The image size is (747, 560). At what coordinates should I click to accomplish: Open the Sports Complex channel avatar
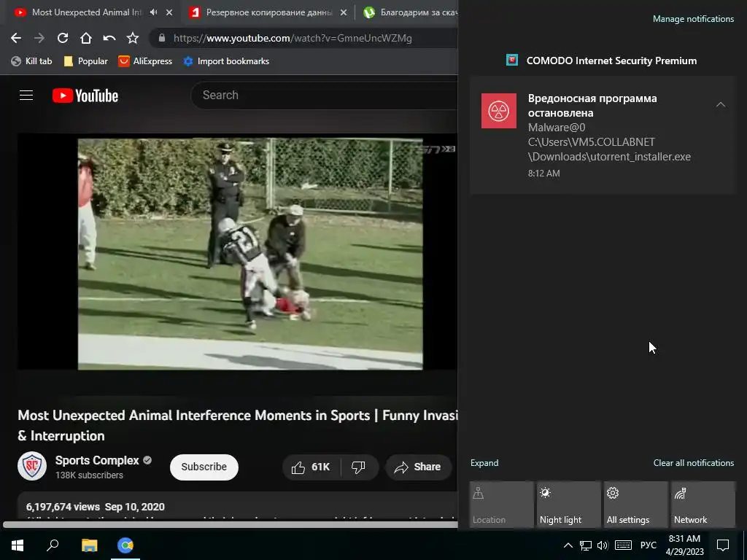click(32, 466)
